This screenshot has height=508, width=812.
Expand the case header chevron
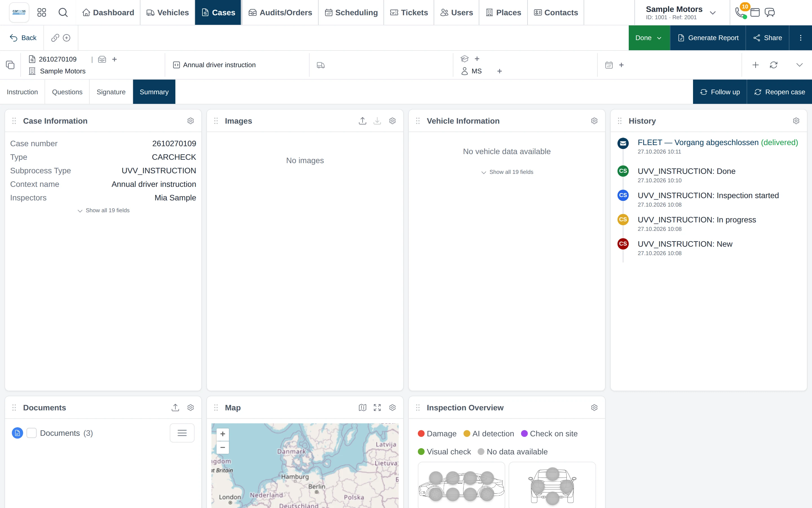pyautogui.click(x=800, y=65)
